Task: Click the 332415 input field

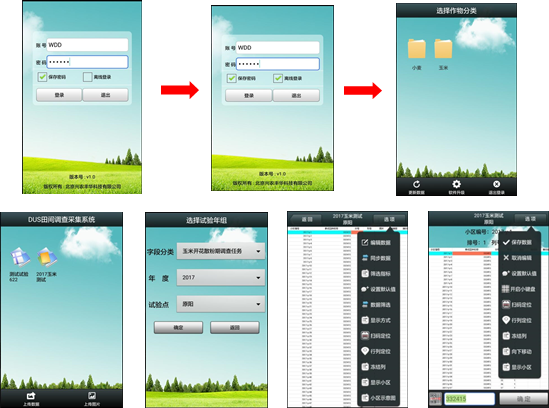Action: [470, 399]
